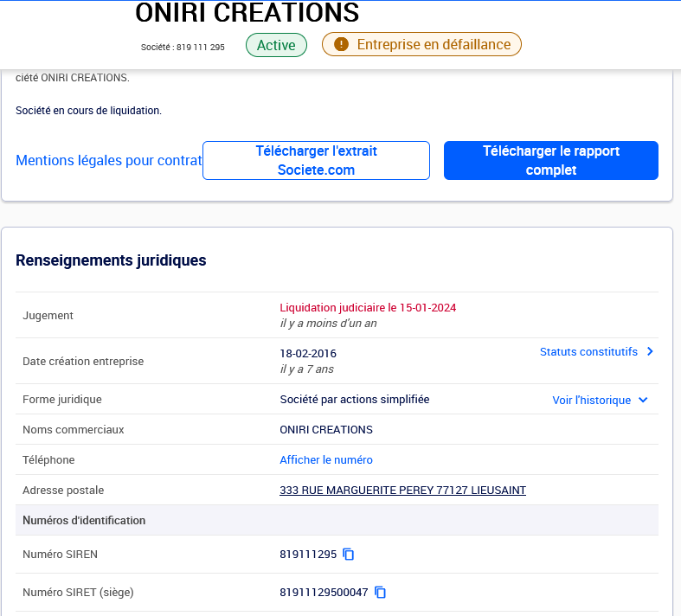Click the Entreprise en défaillance badge
This screenshot has width=681, height=616.
coord(421,44)
